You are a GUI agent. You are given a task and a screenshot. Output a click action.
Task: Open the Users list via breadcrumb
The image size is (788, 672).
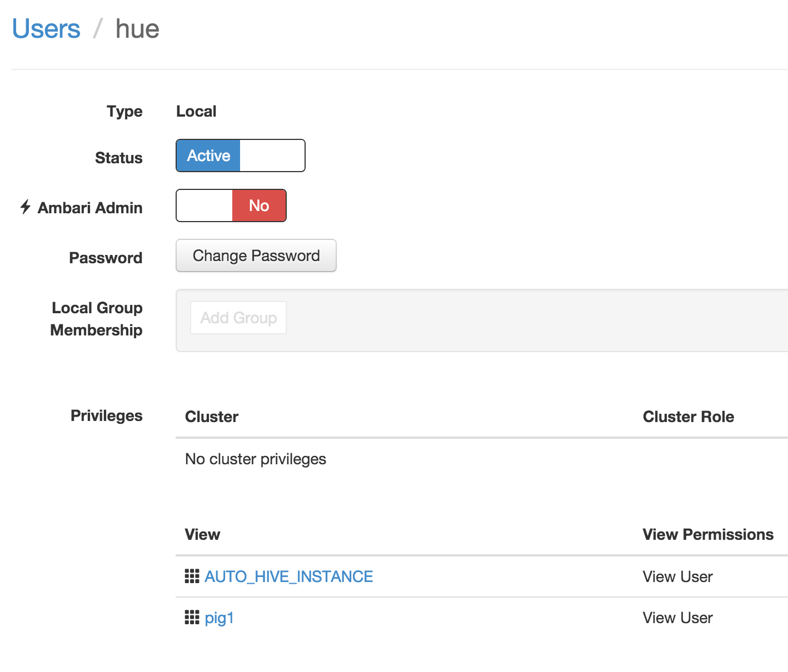coord(46,28)
